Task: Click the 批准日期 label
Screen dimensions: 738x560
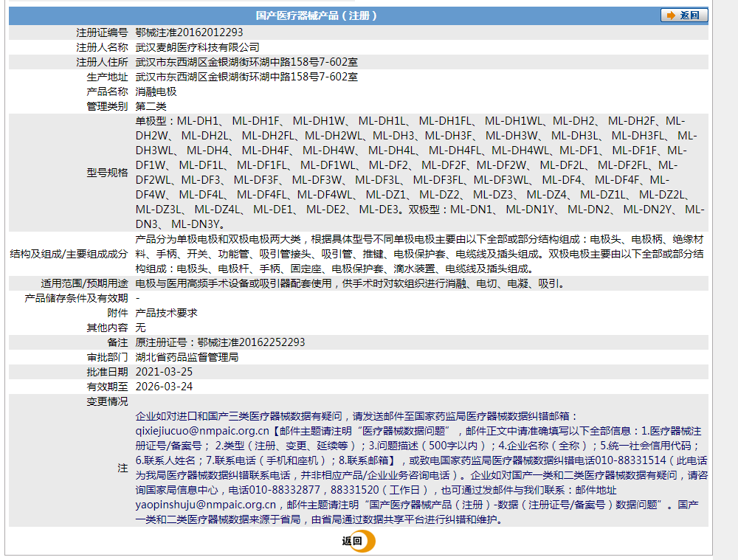Action: tap(107, 372)
